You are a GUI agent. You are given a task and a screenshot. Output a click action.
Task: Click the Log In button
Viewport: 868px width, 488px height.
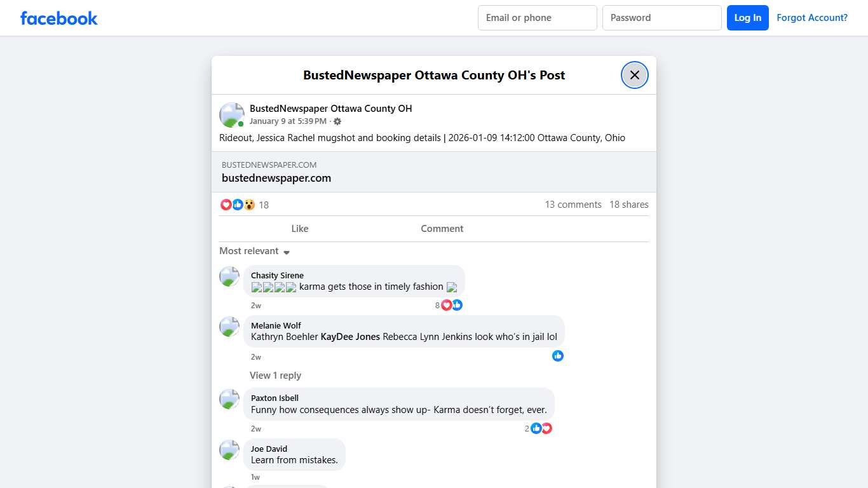[747, 18]
